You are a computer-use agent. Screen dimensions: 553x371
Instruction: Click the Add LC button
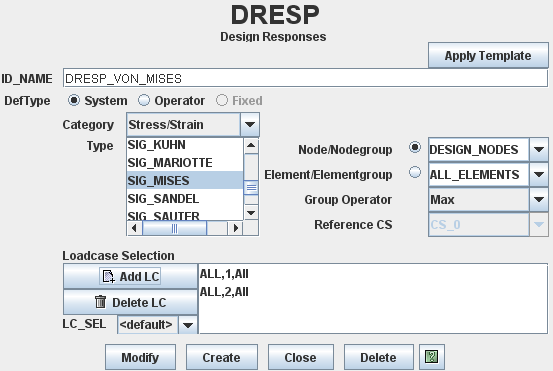click(130, 276)
